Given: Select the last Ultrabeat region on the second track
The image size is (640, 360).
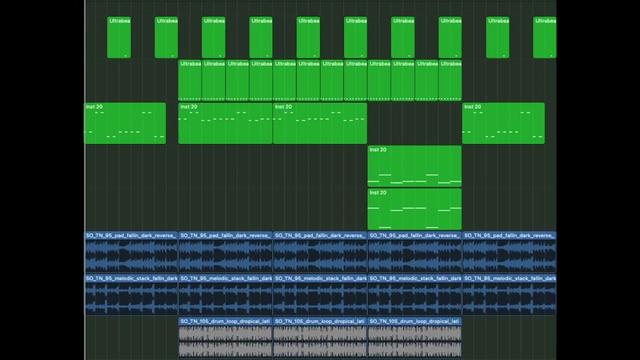Looking at the screenshot, I should click(450, 80).
